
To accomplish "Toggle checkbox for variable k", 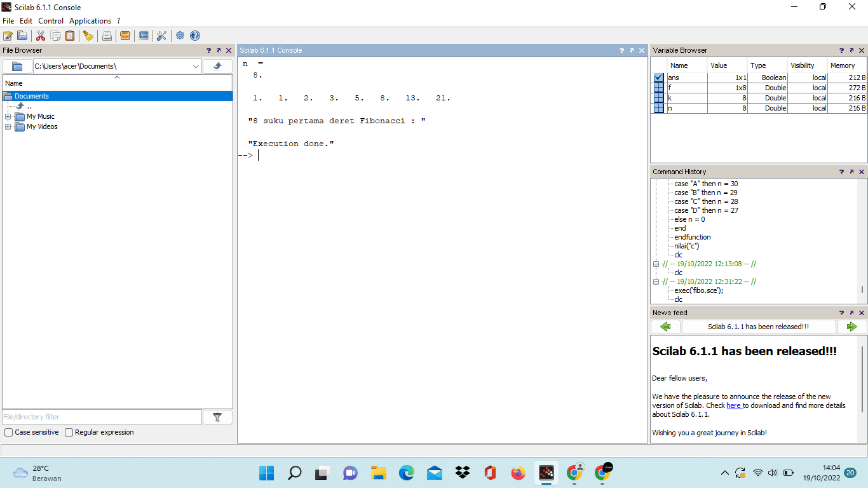I will click(659, 98).
